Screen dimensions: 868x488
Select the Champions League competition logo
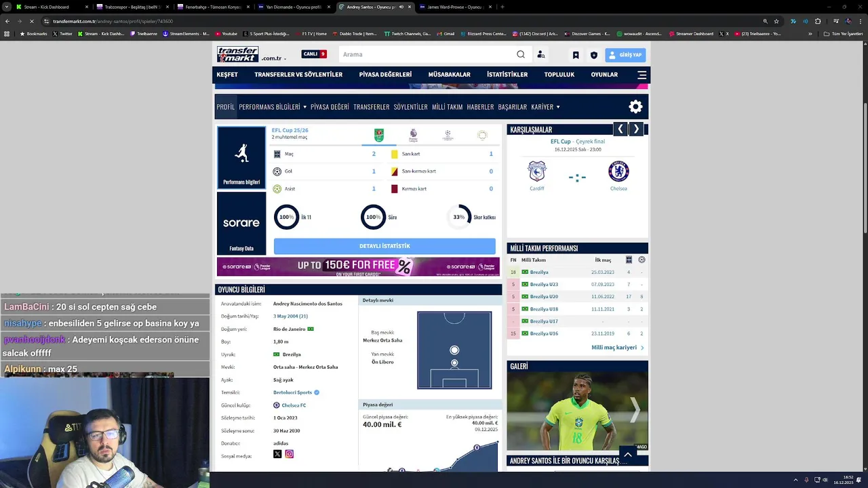tap(448, 136)
